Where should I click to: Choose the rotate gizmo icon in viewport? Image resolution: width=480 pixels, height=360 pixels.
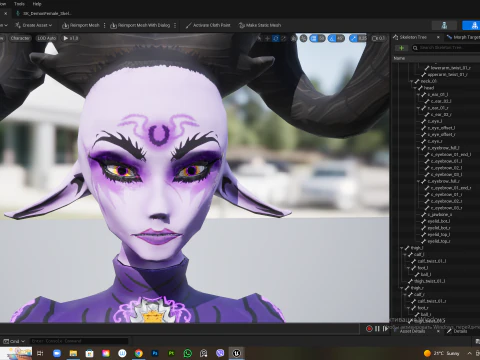point(276,39)
